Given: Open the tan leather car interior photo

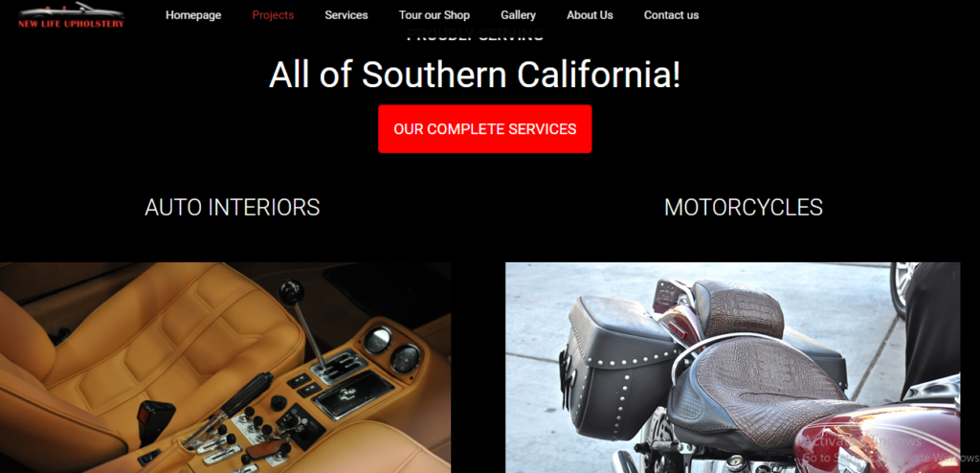Looking at the screenshot, I should tap(225, 368).
